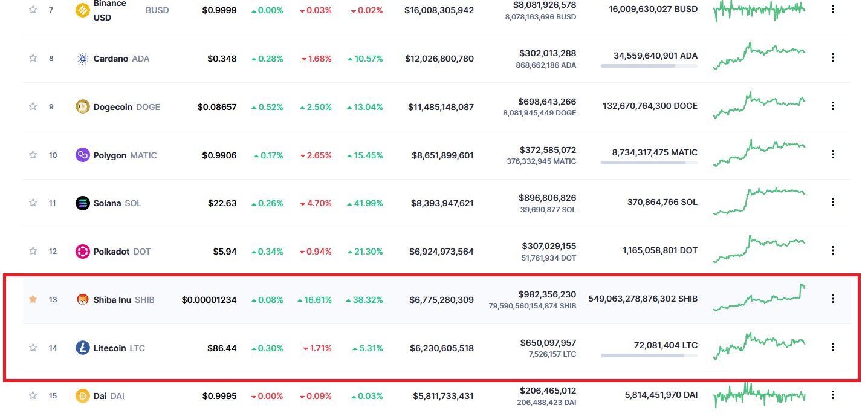Screen dimensions: 868x419
Task: Open the Solana row three-dot menu
Action: click(x=833, y=202)
